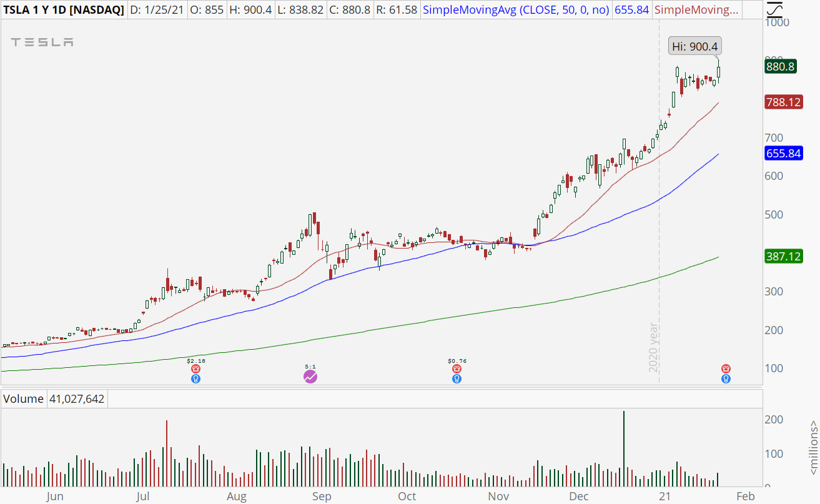820x504 pixels.
Task: Click the Hi: 900.4 callout label
Action: (694, 46)
